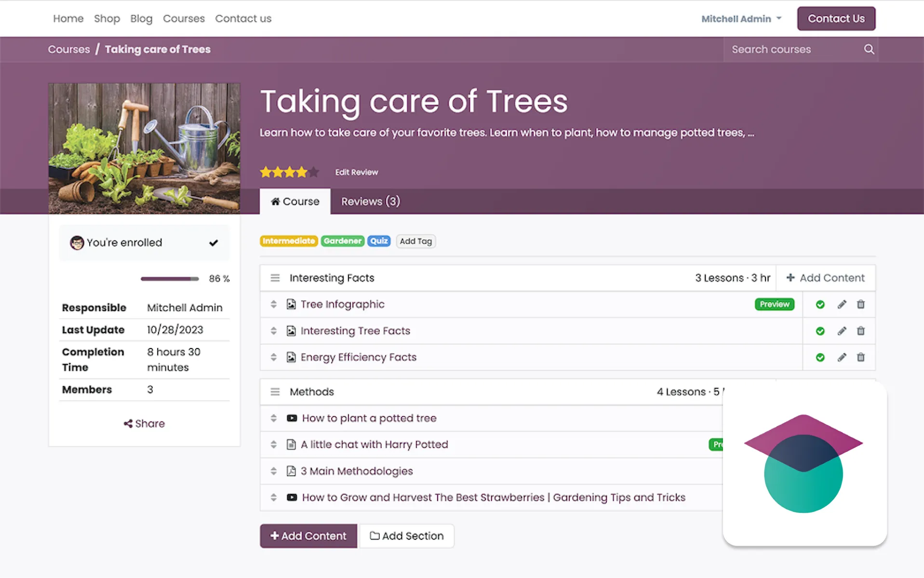
Task: Click sort arrows beside A little chat with Harry Potted
Action: pyautogui.click(x=273, y=444)
